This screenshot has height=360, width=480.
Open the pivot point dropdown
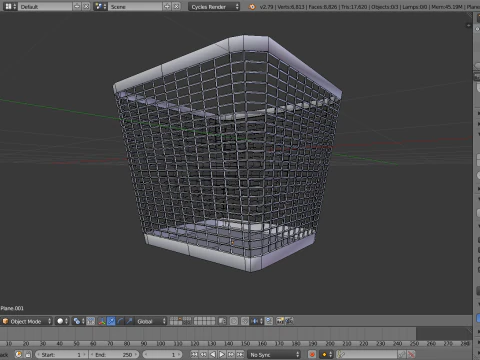pyautogui.click(x=79, y=321)
